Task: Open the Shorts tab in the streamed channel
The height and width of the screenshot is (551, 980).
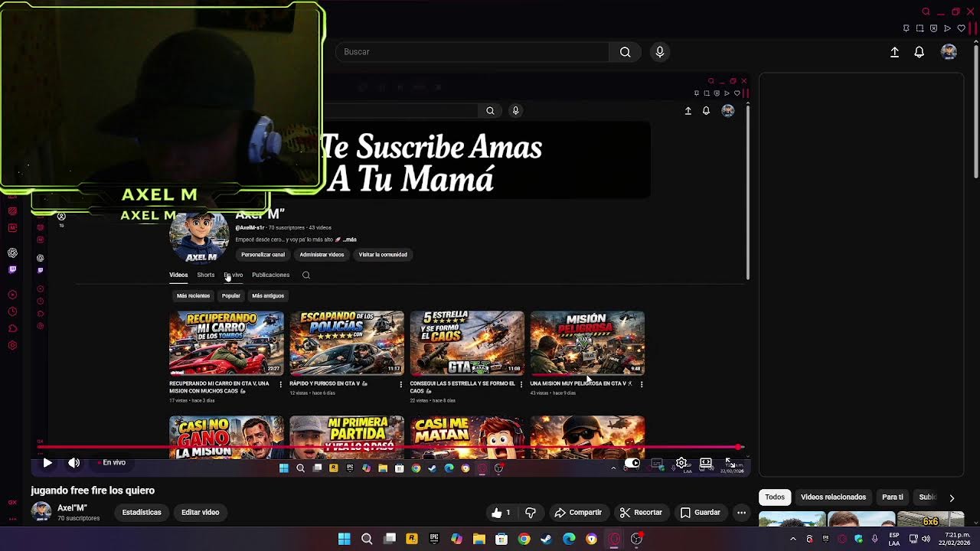Action: [x=206, y=275]
